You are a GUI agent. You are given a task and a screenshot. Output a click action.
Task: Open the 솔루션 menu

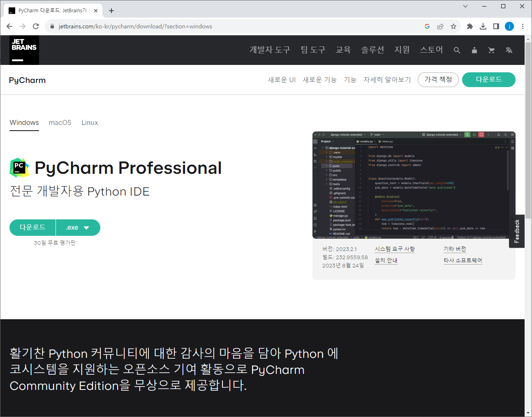click(372, 50)
